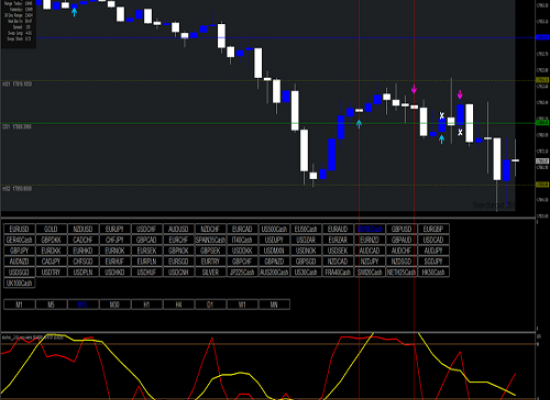This screenshot has width=550, height=400.
Task: Select the white X marker below the blue candle
Action: 460,132
